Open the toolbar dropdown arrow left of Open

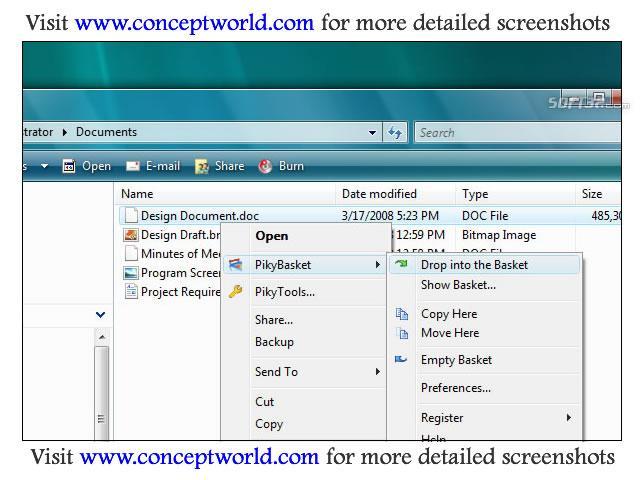(44, 166)
